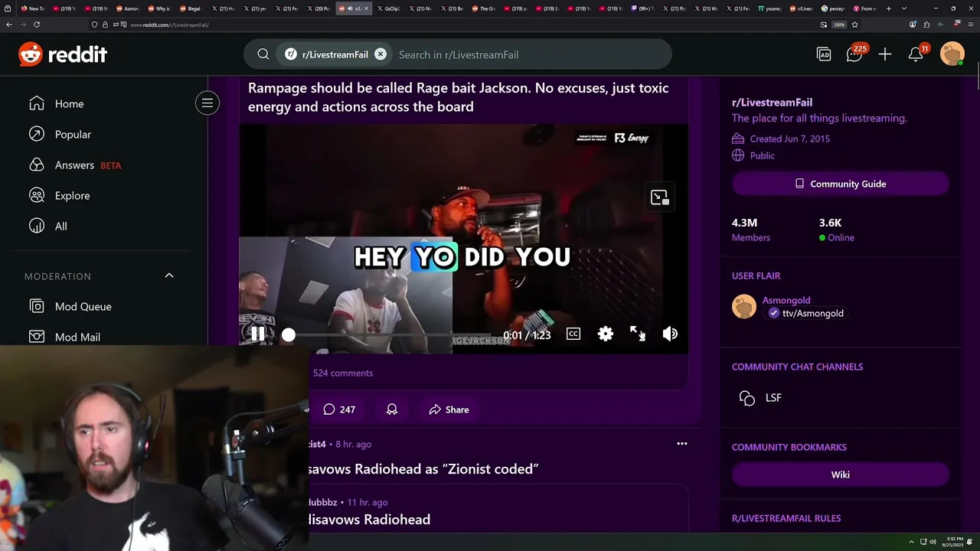Switch to the Asmon browser tab
The width and height of the screenshot is (980, 551).
point(127,8)
